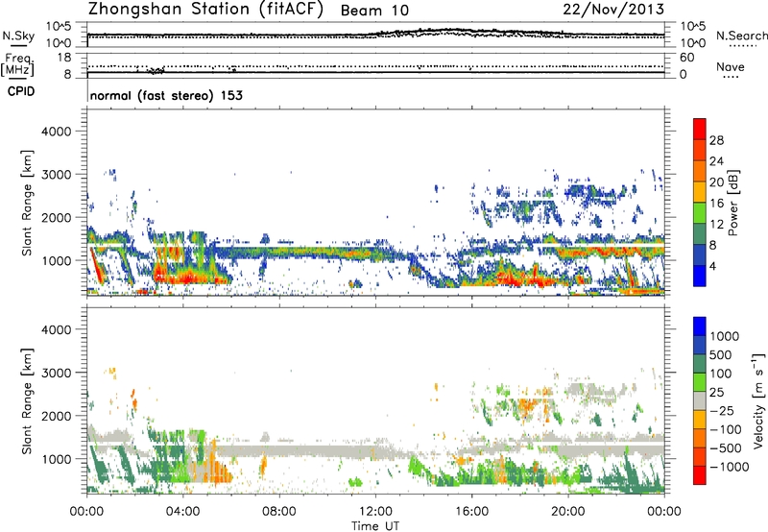Click the 'Velocity [m s-1]' color bar title

[758, 400]
